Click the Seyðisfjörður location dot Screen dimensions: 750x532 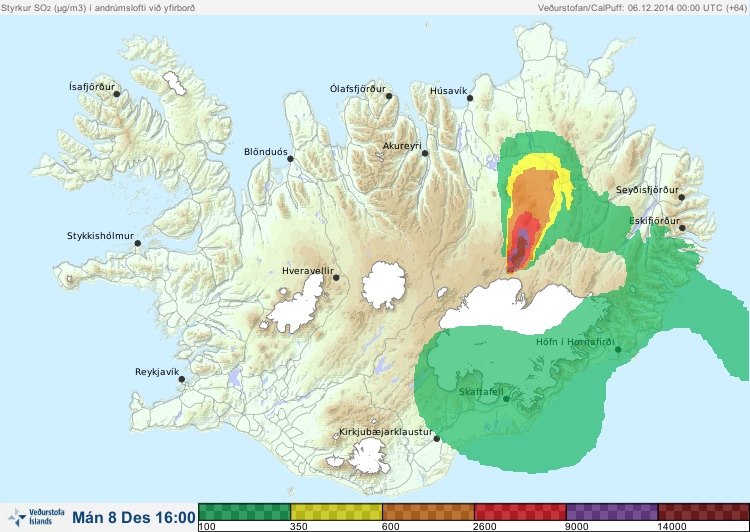coord(682,197)
